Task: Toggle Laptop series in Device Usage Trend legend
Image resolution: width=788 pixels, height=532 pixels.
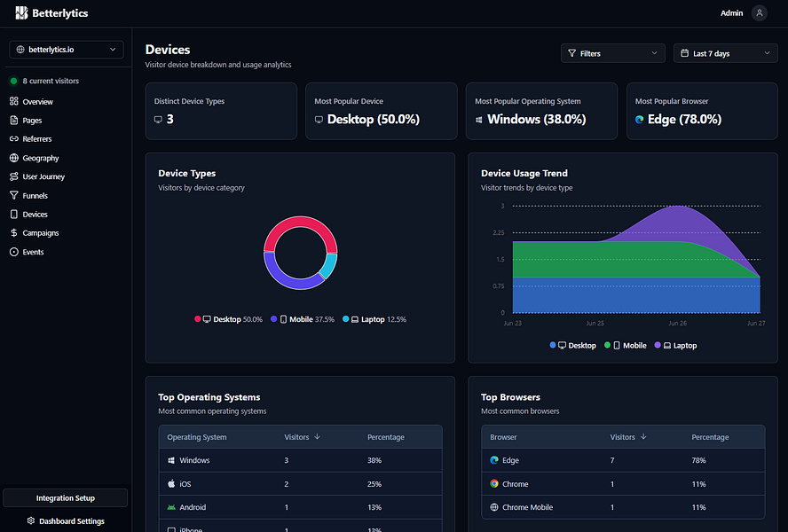Action: pyautogui.click(x=675, y=345)
